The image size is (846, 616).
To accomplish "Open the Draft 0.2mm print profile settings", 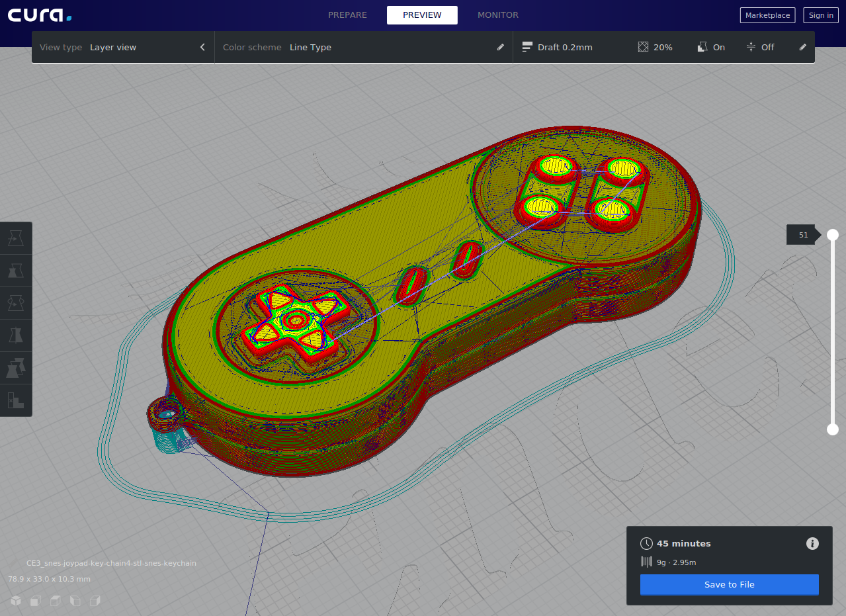I will (x=558, y=48).
